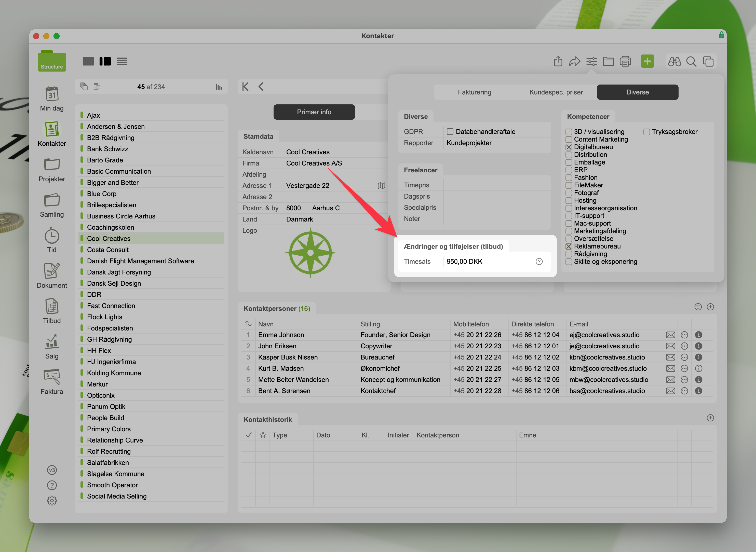Click the Primær info button

pyautogui.click(x=314, y=112)
